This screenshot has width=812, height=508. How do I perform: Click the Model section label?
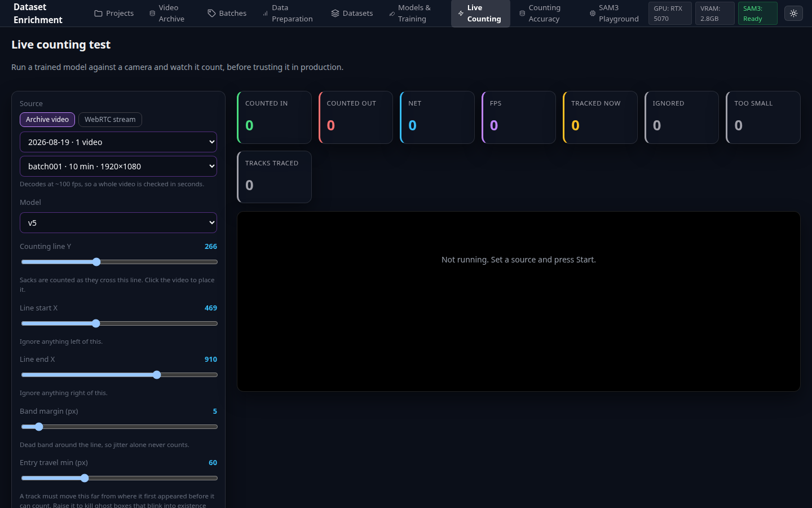coord(30,203)
